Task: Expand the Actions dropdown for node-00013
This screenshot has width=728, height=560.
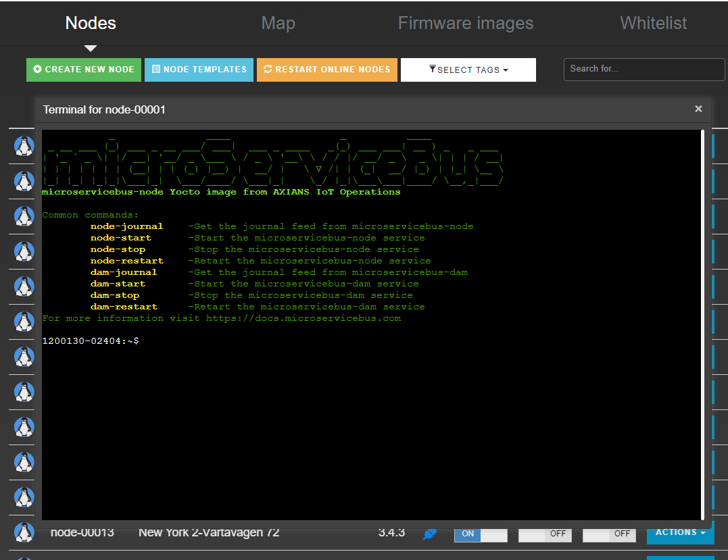Action: [680, 532]
